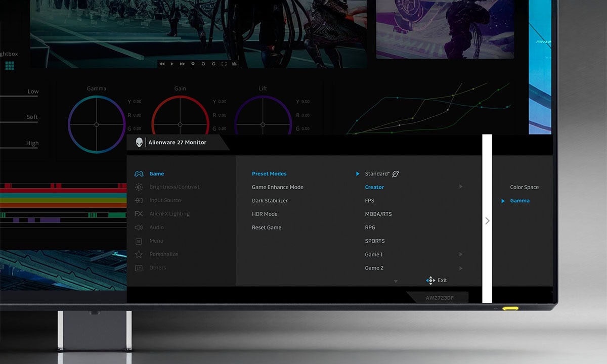
Task: Select the Game 1 preset
Action: [x=374, y=254]
